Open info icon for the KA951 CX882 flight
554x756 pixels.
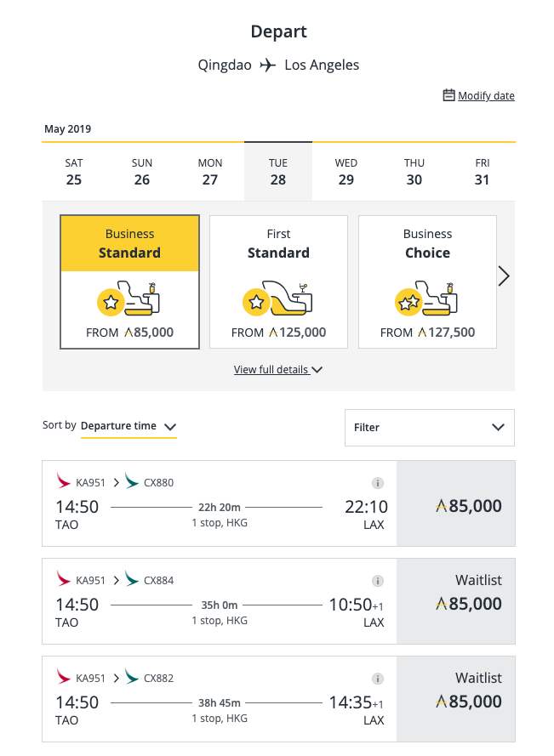coord(378,679)
